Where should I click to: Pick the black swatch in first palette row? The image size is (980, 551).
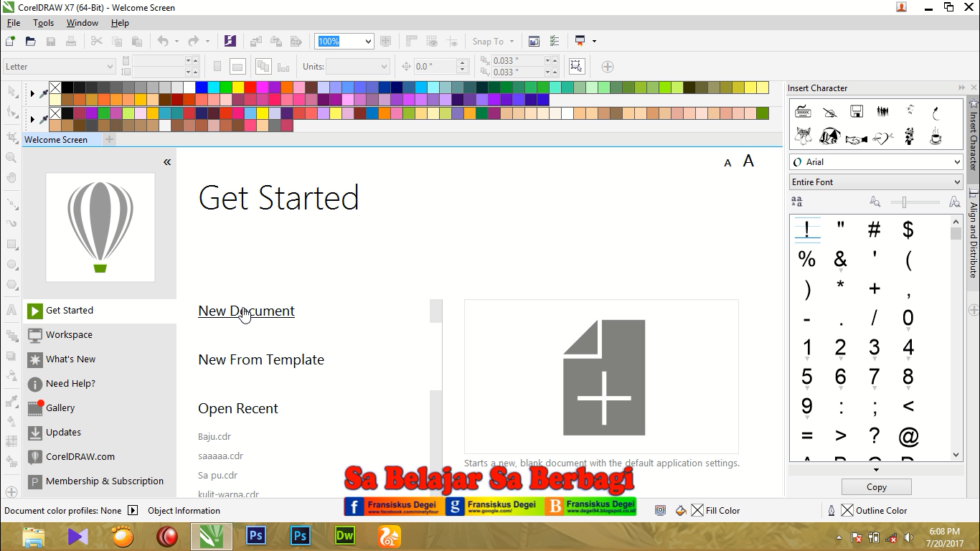[x=67, y=88]
